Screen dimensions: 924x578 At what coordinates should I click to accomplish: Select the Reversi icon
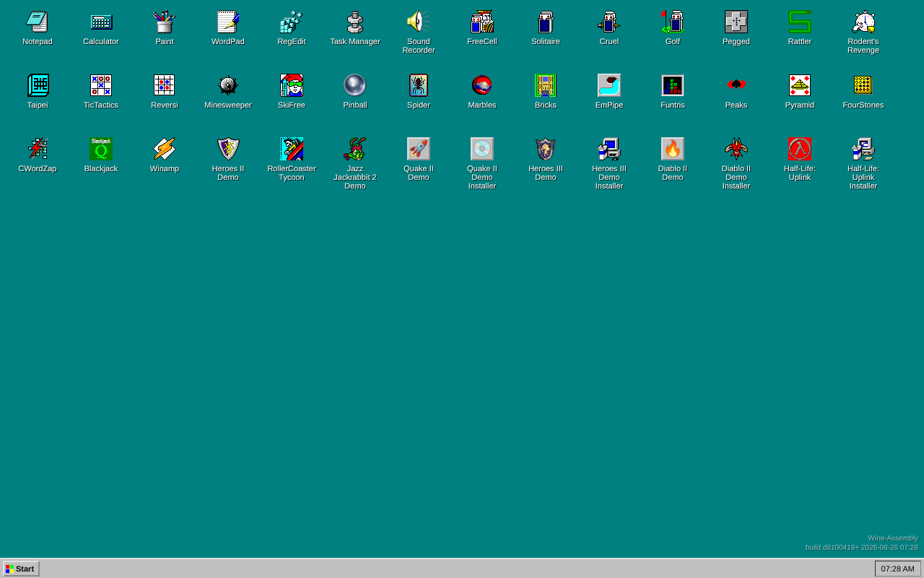pyautogui.click(x=165, y=85)
